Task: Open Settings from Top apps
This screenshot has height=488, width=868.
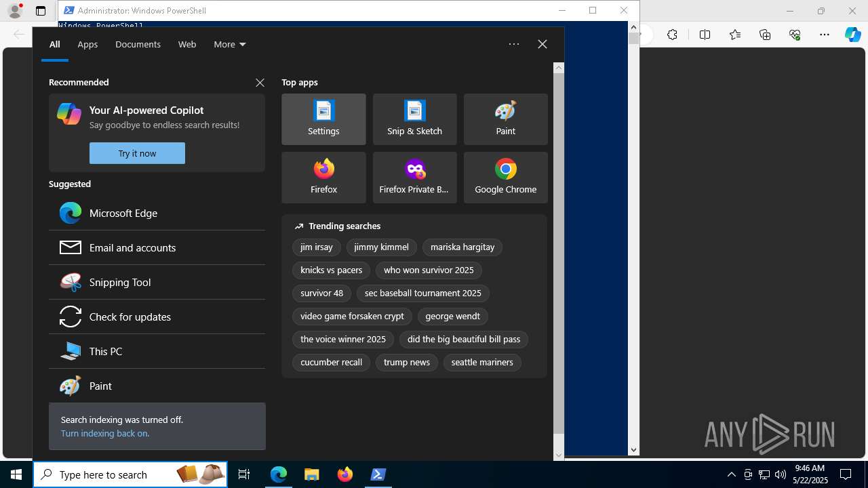Action: [323, 119]
